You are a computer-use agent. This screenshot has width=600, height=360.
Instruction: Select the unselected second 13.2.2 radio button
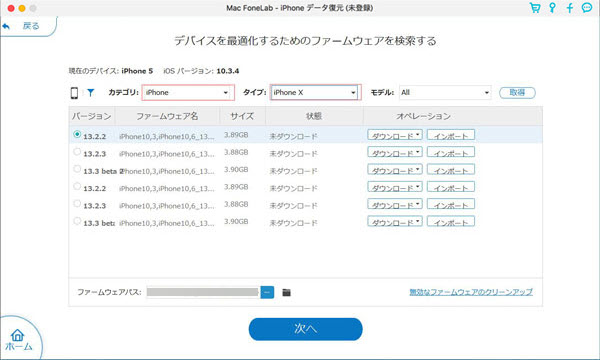[77, 186]
